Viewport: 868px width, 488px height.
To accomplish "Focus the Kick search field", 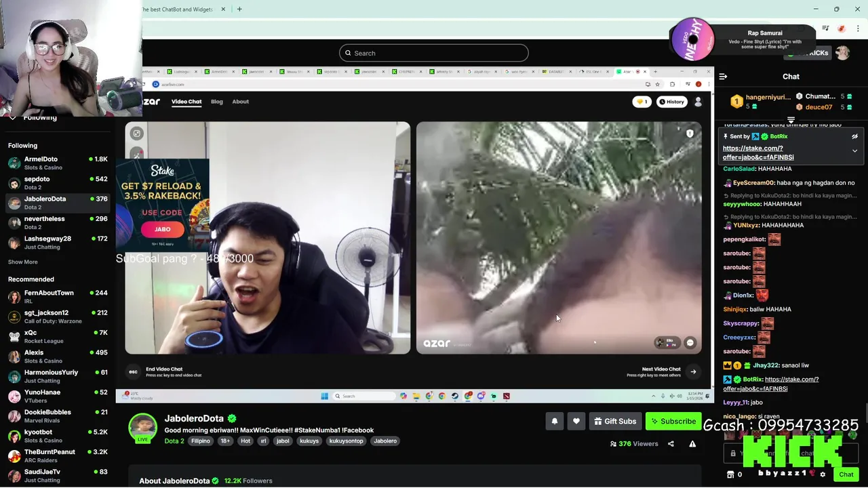I will point(434,53).
